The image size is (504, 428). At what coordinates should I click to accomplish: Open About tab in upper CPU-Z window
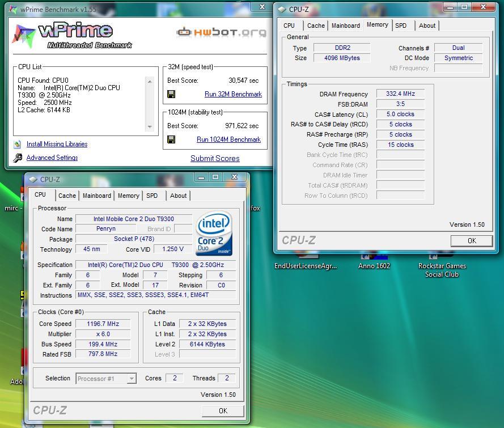[x=427, y=26]
